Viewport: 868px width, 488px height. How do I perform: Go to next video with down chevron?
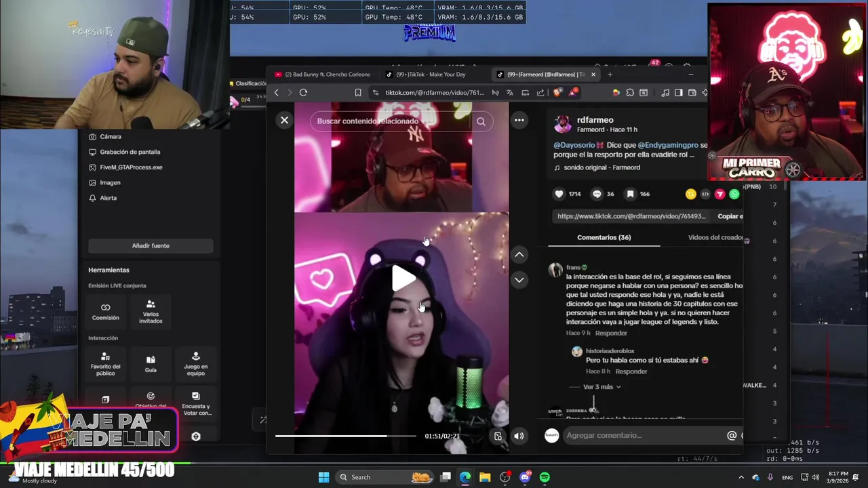point(519,279)
